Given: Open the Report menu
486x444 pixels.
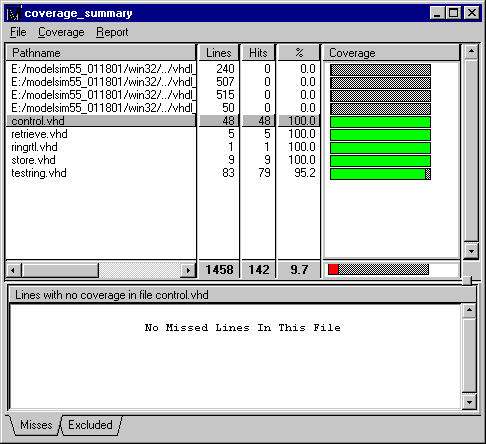Looking at the screenshot, I should [x=112, y=32].
